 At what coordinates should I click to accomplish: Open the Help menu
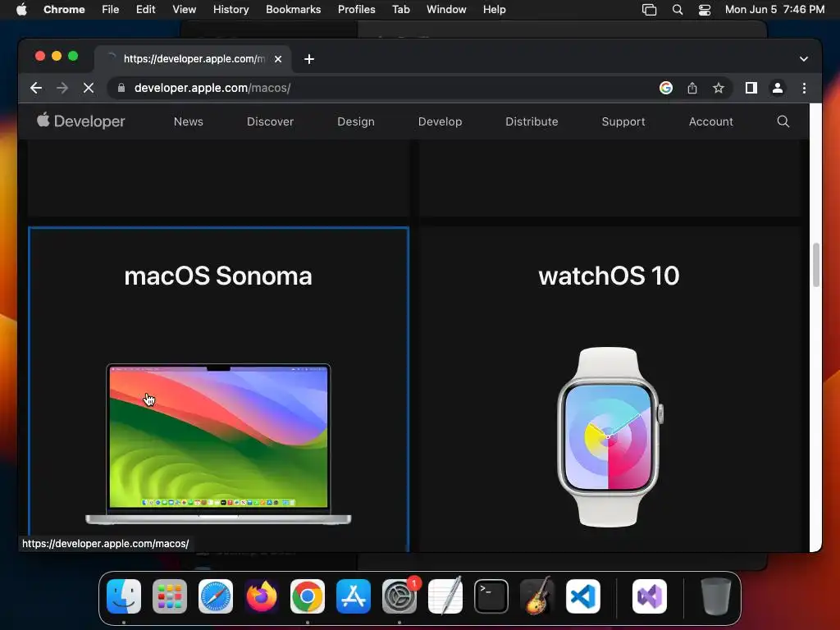494,10
